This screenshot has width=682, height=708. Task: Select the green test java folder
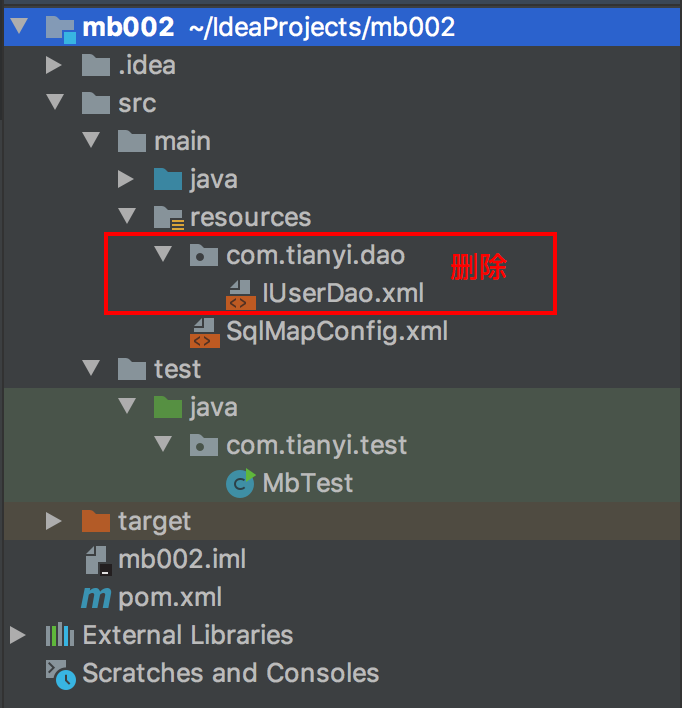click(x=213, y=407)
